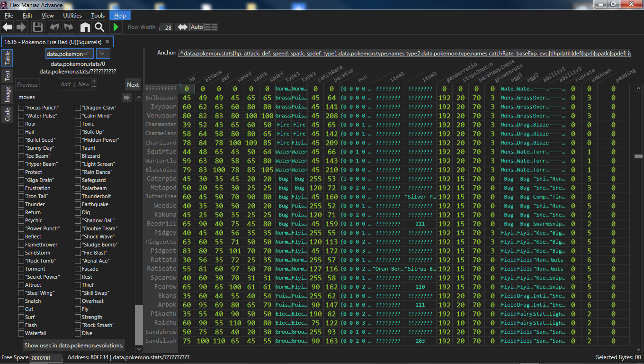Open the Utilities menu
This screenshot has width=644, height=364.
(x=72, y=16)
